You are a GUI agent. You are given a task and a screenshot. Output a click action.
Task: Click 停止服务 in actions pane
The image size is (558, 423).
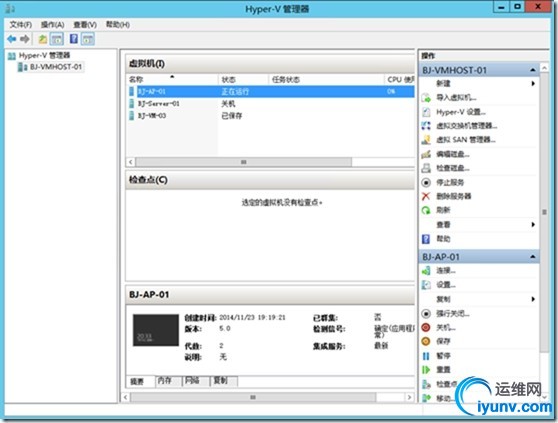(450, 183)
